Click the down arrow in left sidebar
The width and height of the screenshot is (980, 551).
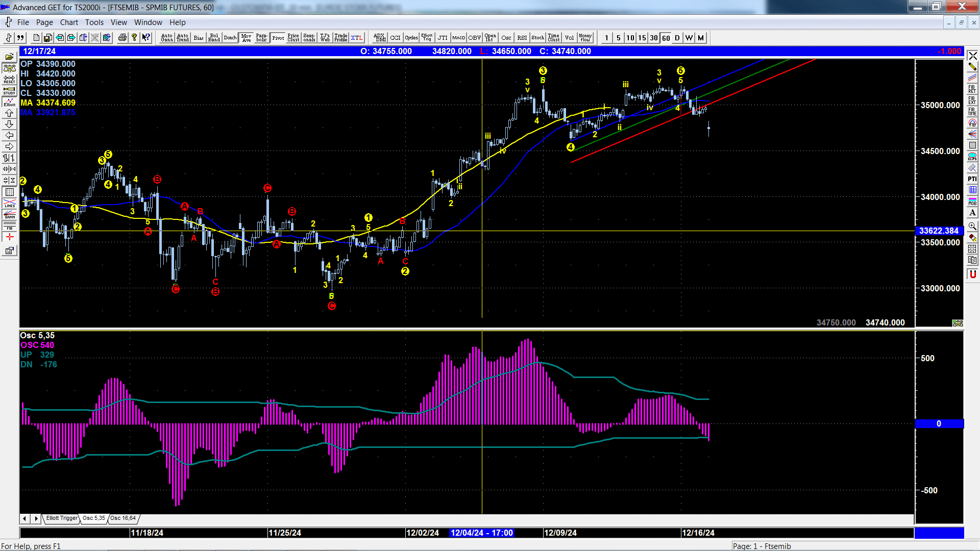[x=9, y=124]
